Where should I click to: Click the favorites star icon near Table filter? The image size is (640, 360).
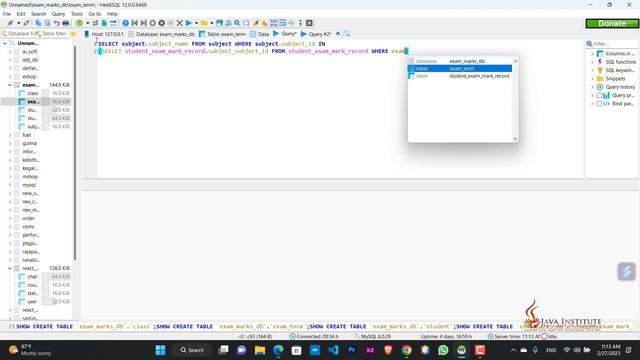(x=73, y=34)
